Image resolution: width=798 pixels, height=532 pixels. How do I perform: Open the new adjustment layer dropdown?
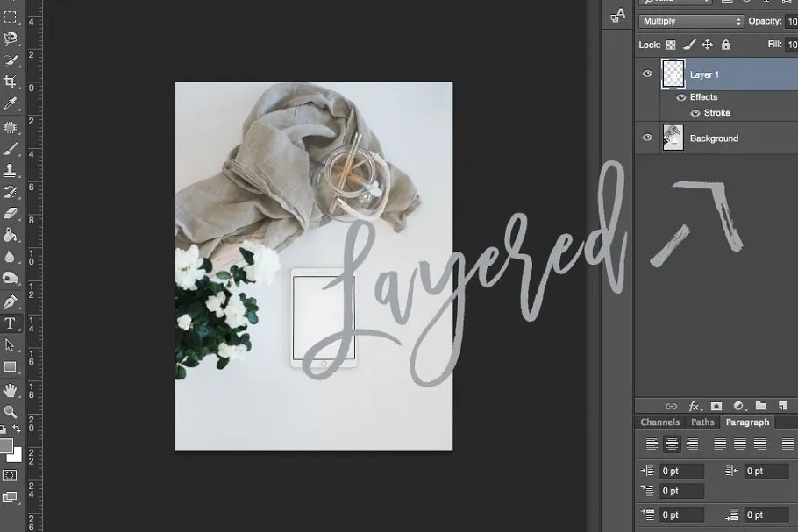coord(738,406)
